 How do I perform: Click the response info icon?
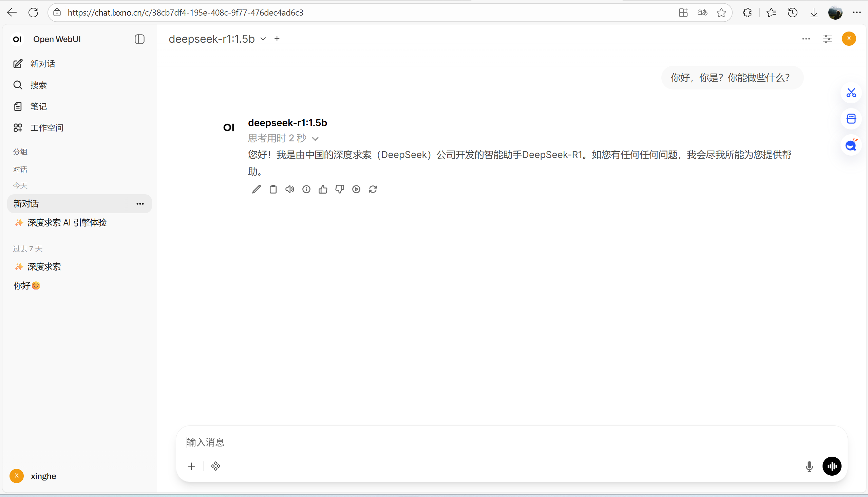point(306,189)
